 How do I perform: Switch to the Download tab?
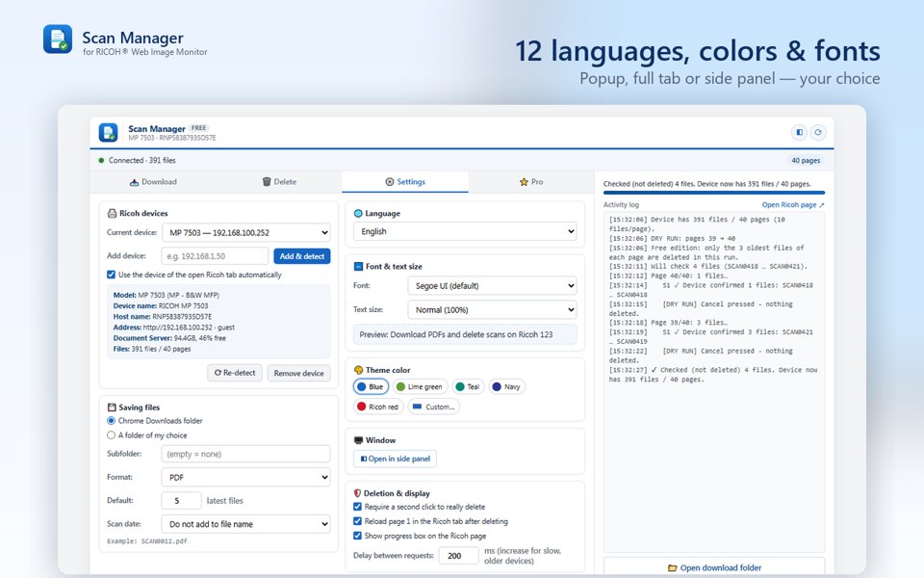153,182
